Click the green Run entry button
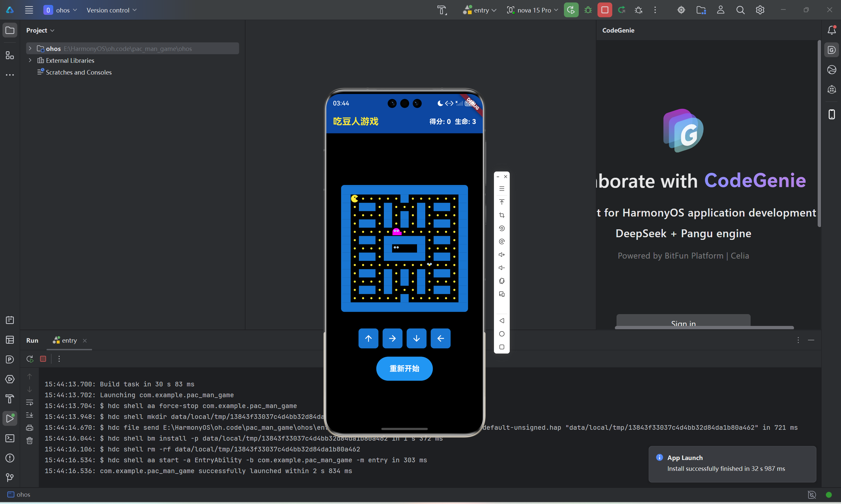The height and width of the screenshot is (504, 841). [571, 10]
